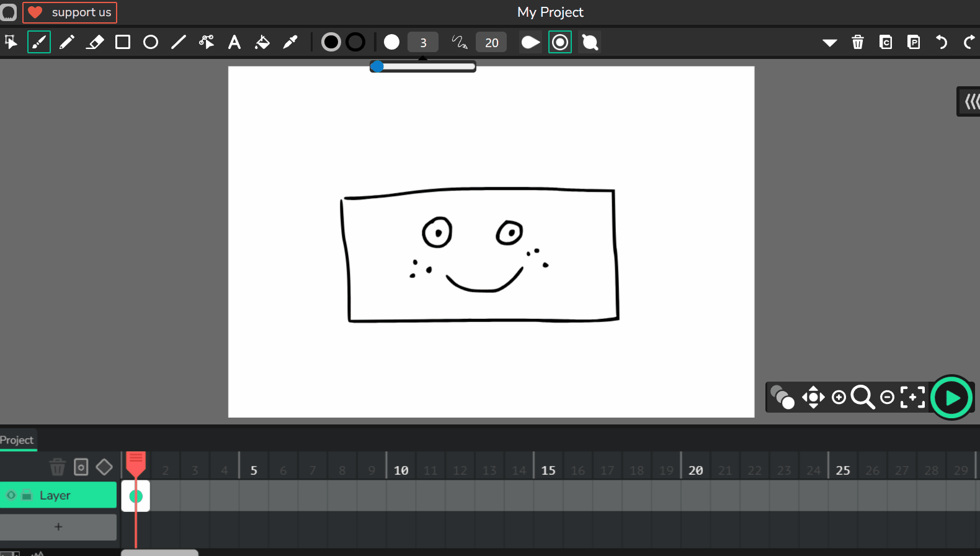Toggle onion skinning on the canvas
980x556 pixels.
tap(782, 397)
